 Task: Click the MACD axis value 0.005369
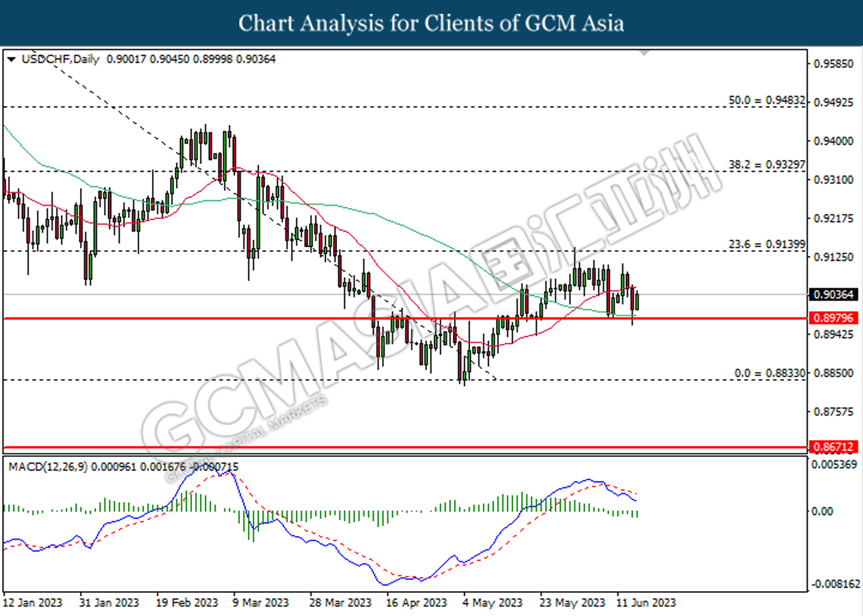point(834,464)
